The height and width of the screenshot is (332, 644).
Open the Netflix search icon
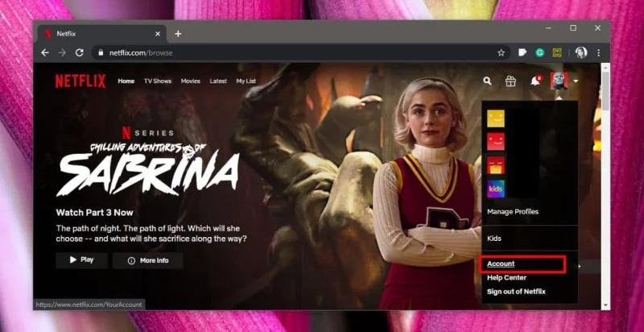[487, 81]
